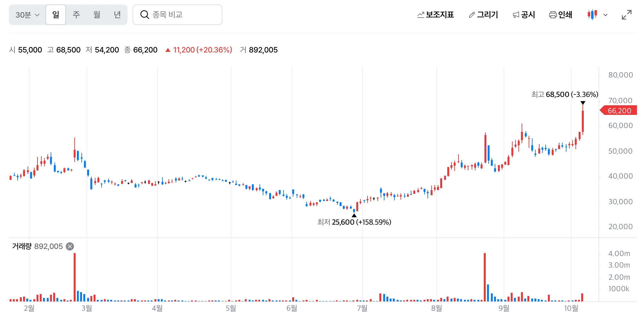Screen dimensions: 644x320
Task: Click the 2월 axis label
Action: pos(29,308)
